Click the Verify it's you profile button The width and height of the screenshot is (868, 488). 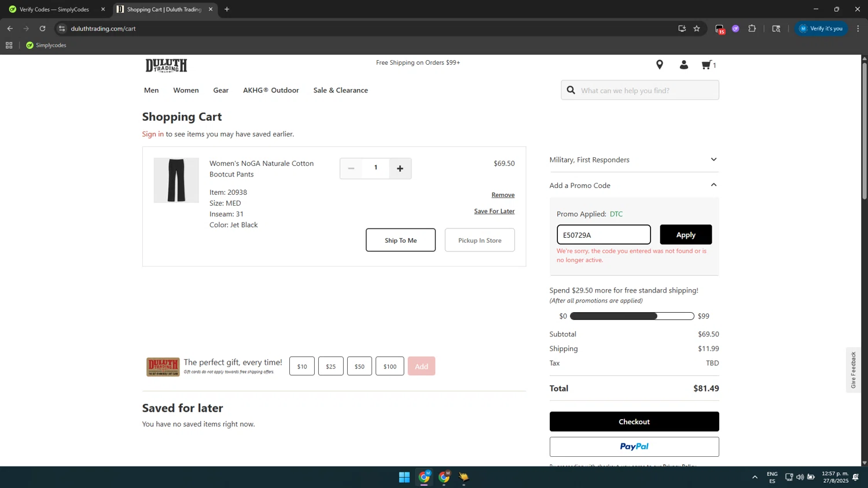[821, 28]
